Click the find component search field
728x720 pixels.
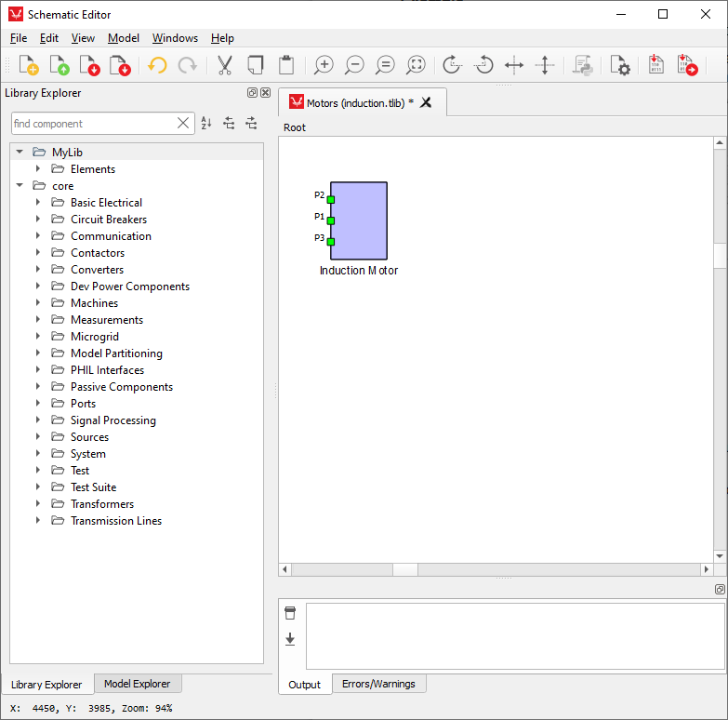[93, 124]
